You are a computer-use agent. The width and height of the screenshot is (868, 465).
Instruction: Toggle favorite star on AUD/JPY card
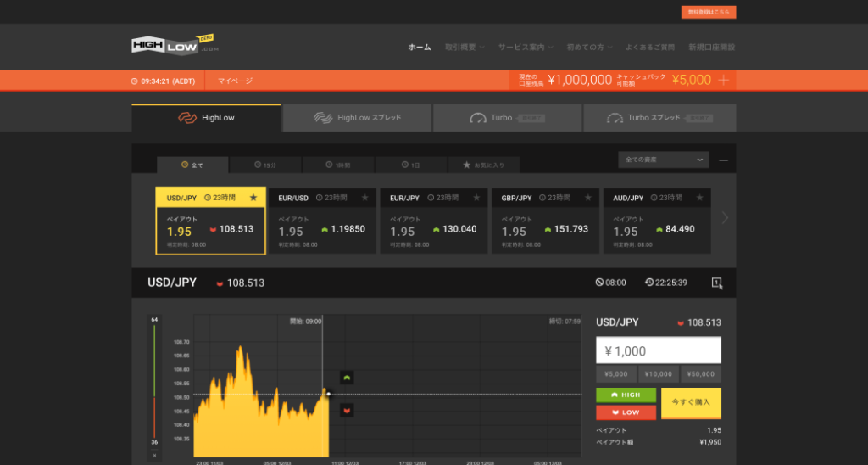click(x=699, y=198)
